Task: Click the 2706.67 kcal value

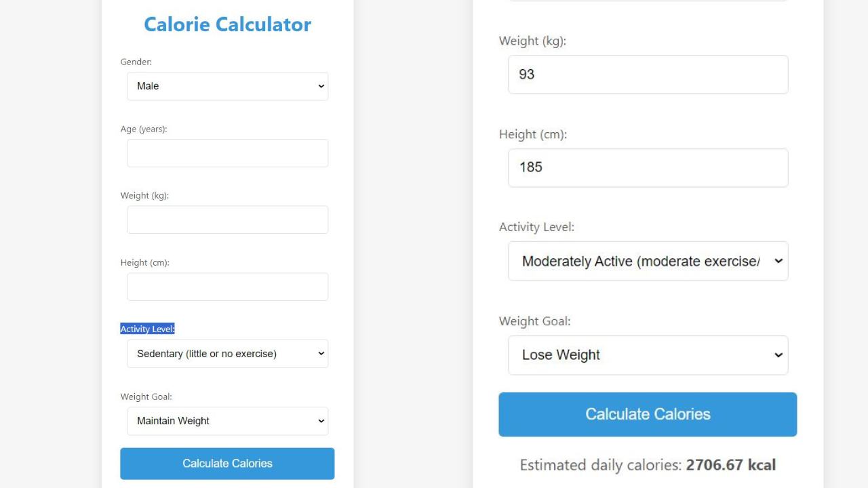Action: pos(730,465)
